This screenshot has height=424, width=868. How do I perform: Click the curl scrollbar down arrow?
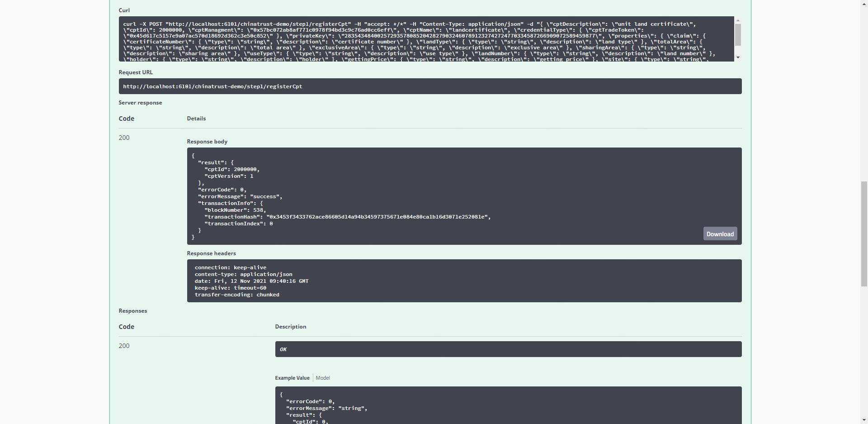738,57
